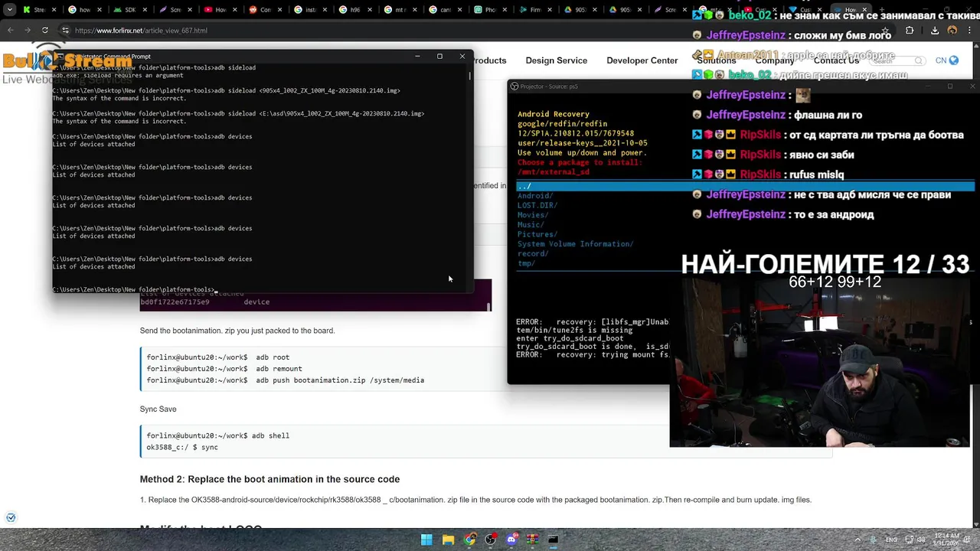Switch website language to CN

pos(946,60)
